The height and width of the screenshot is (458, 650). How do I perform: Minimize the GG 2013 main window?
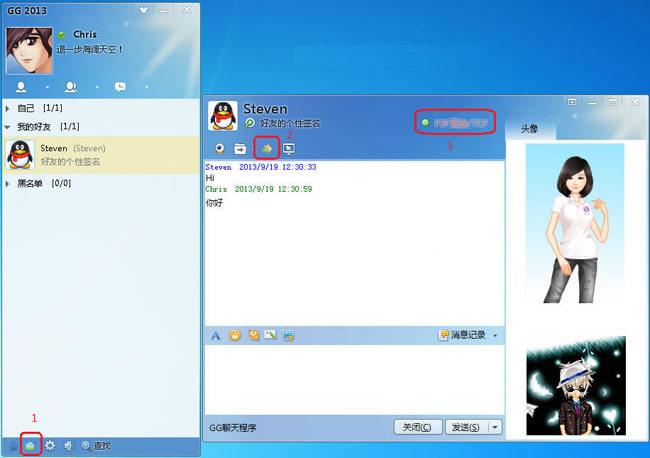click(164, 10)
